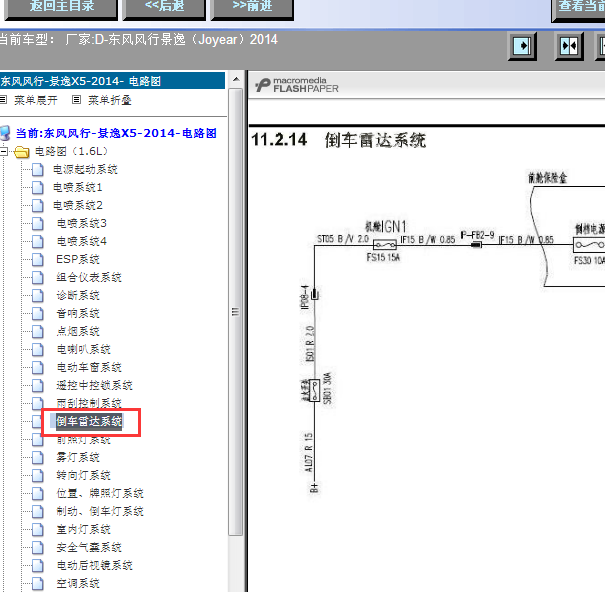Open 电喷系统1 diagram

78,188
